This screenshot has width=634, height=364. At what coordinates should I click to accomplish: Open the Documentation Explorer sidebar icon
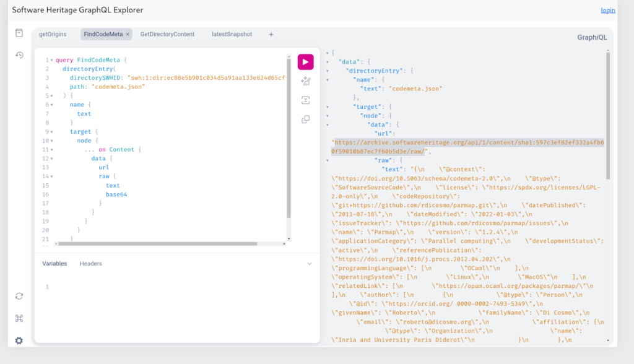tap(19, 33)
